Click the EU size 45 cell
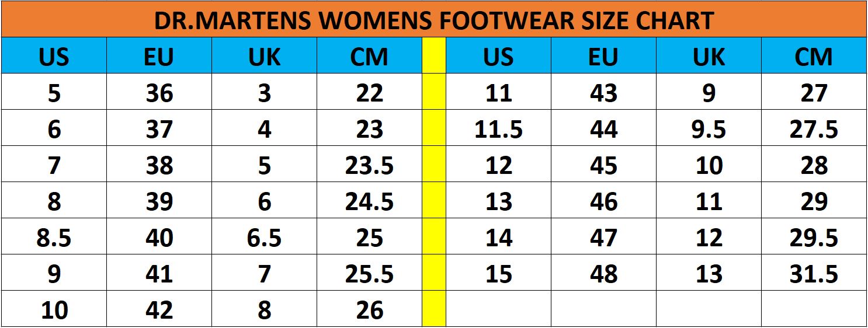Viewport: 868px width, 328px height. tap(603, 165)
